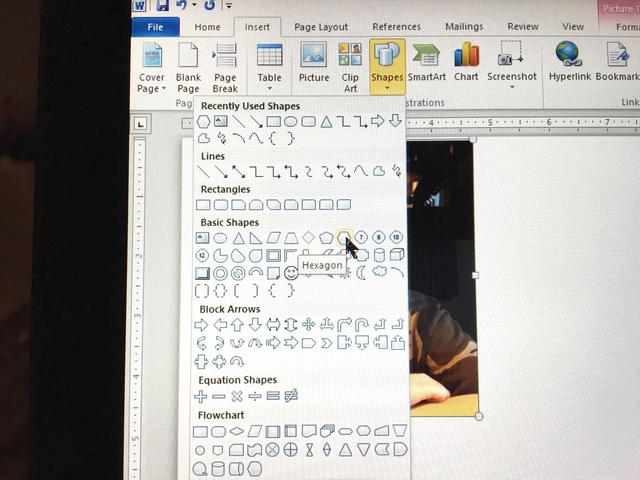Image resolution: width=640 pixels, height=480 pixels.
Task: Open the Shapes dropdown button
Action: [387, 66]
